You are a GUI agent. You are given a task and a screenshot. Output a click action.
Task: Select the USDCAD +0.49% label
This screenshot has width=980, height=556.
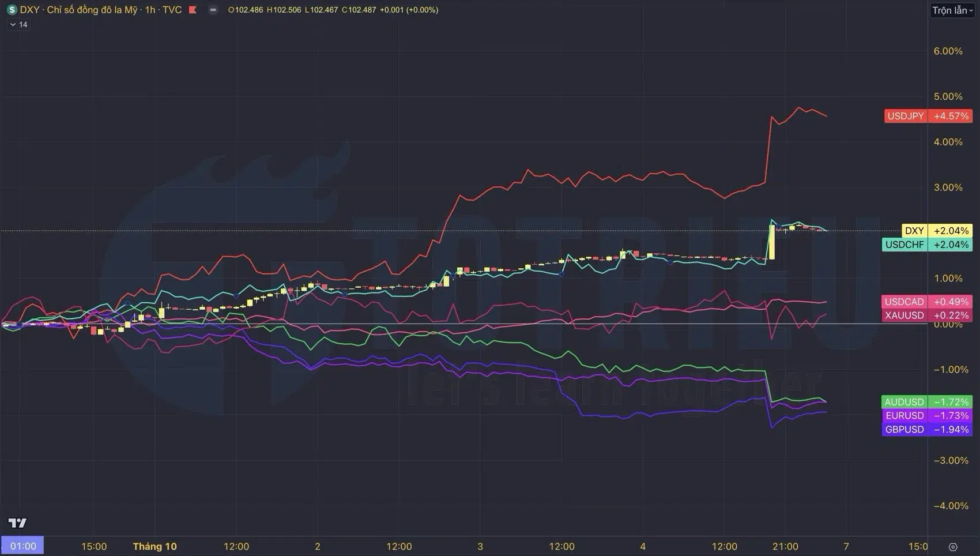coord(927,302)
